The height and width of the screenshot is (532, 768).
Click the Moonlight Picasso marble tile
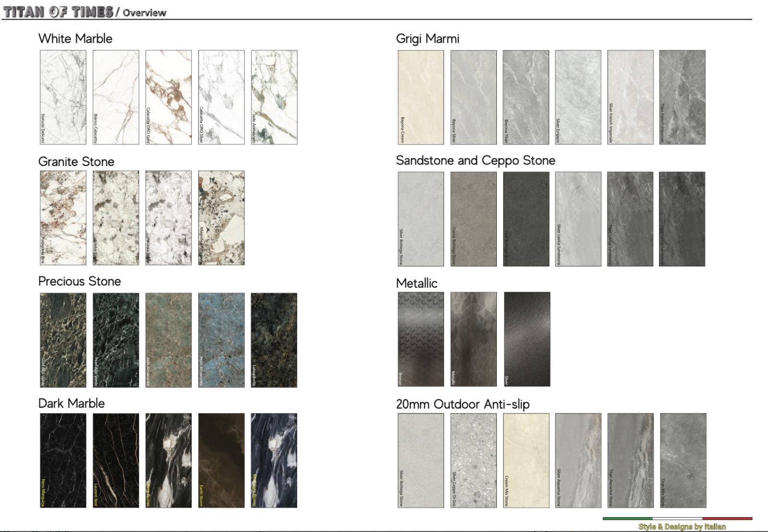[274, 461]
